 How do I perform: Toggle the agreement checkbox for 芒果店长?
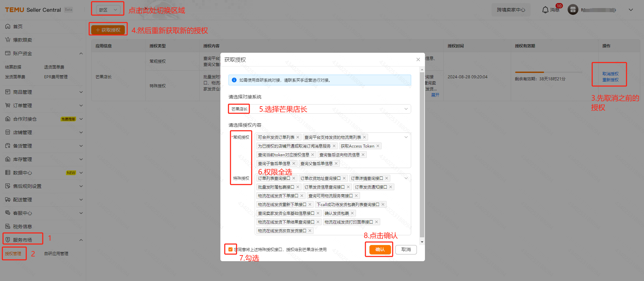(x=230, y=249)
